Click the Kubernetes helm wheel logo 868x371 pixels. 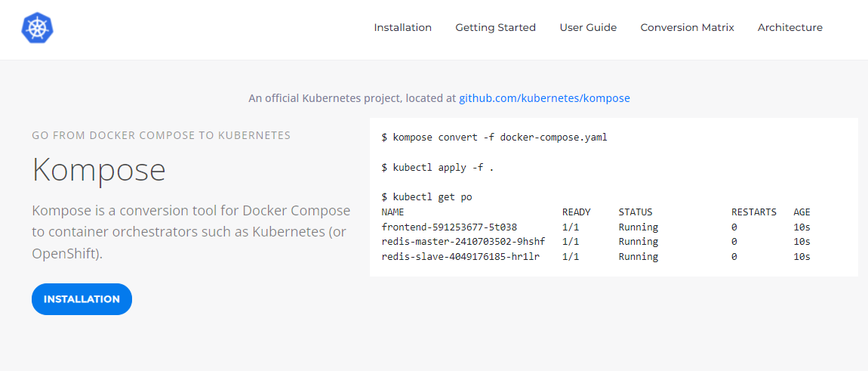(37, 28)
